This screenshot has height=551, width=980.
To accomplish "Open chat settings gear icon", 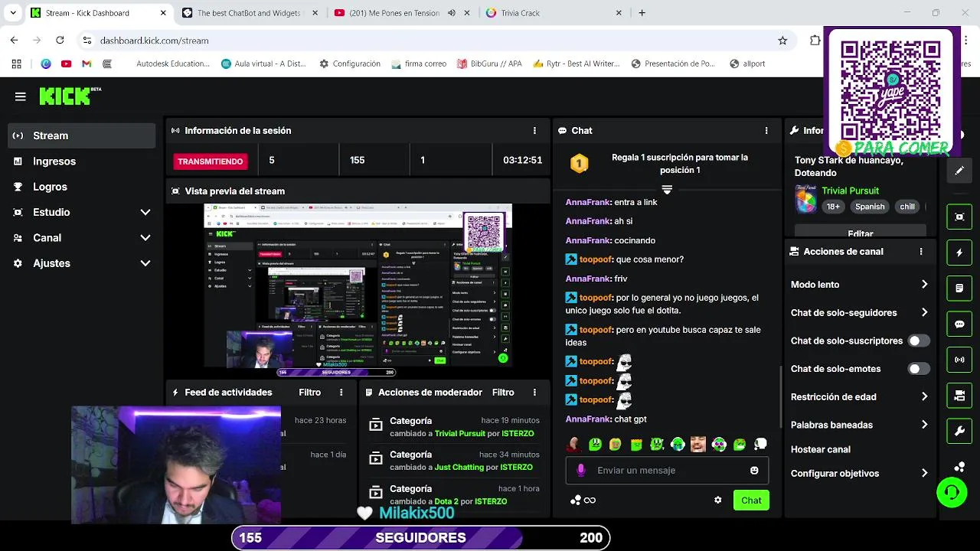I will pos(717,500).
